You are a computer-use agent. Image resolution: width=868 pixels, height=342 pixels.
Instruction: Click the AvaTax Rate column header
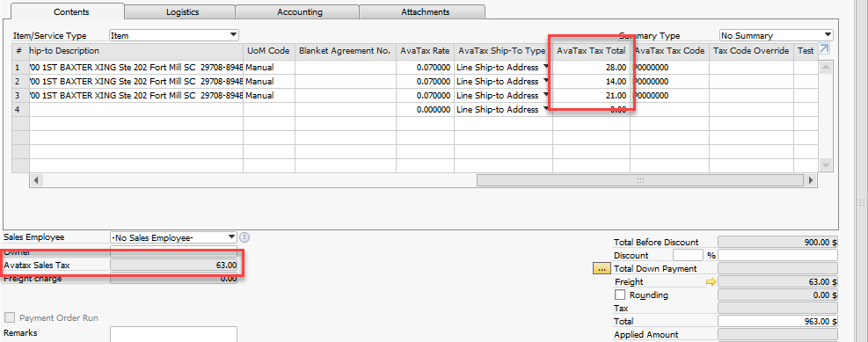(425, 51)
